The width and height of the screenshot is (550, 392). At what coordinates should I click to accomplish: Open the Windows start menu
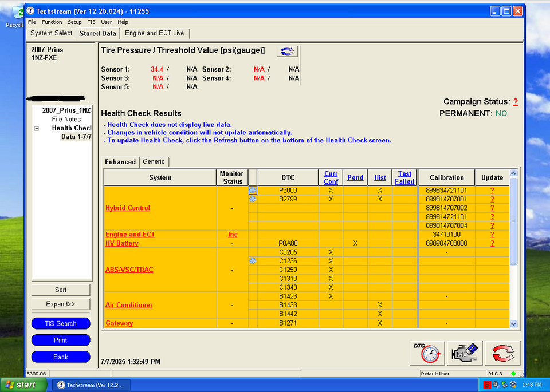coord(23,385)
